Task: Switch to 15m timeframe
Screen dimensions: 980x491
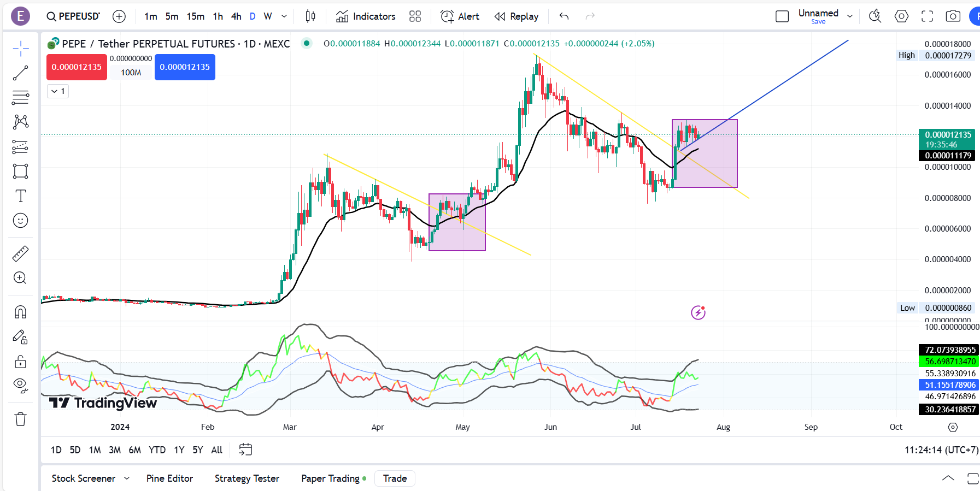Action: point(196,16)
